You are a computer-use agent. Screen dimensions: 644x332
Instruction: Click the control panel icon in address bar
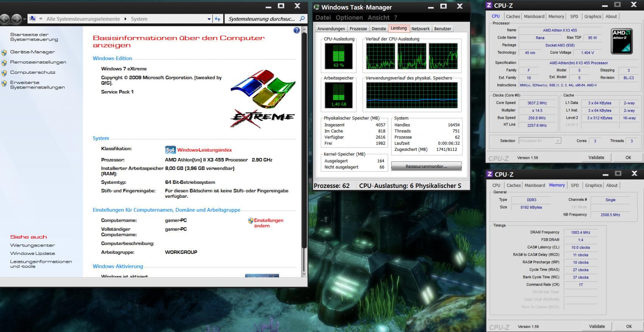[33, 19]
